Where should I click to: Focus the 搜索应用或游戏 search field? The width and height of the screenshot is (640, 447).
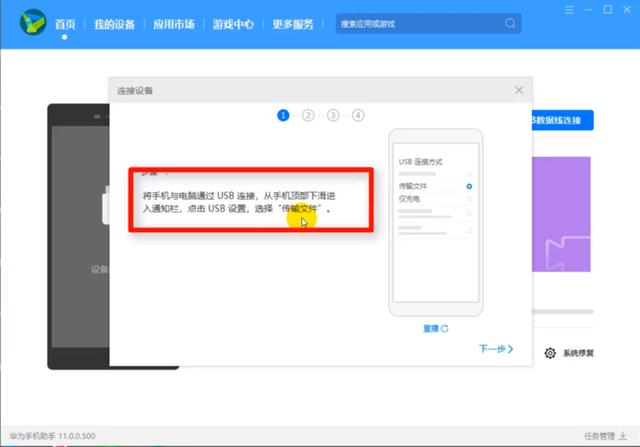428,24
